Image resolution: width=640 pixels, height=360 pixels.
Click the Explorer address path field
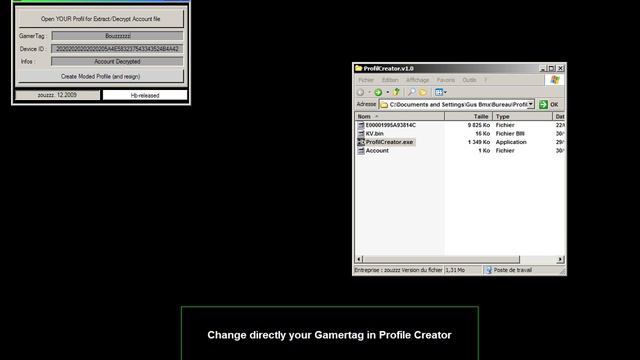(457, 104)
